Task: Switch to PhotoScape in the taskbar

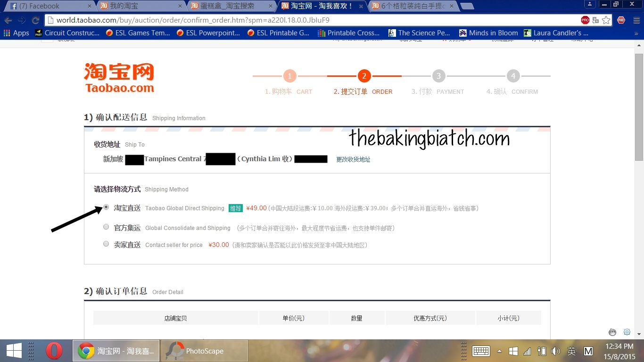Action: click(205, 351)
